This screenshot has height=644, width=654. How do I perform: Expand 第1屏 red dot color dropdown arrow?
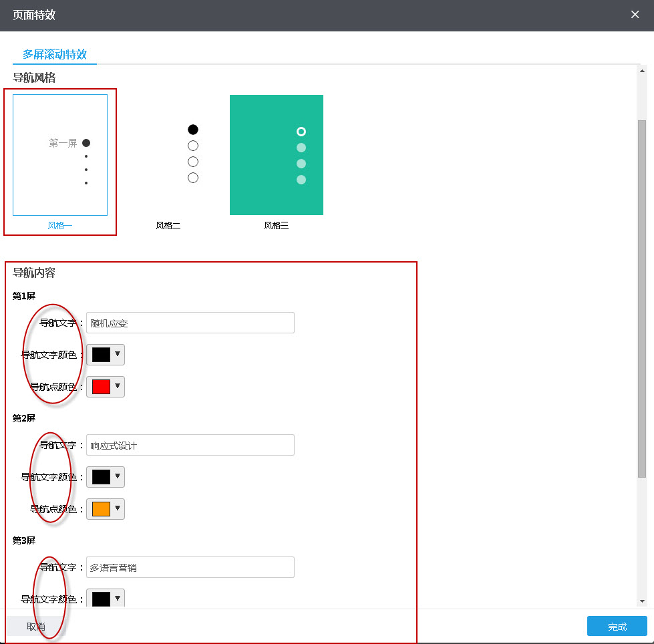coord(118,386)
